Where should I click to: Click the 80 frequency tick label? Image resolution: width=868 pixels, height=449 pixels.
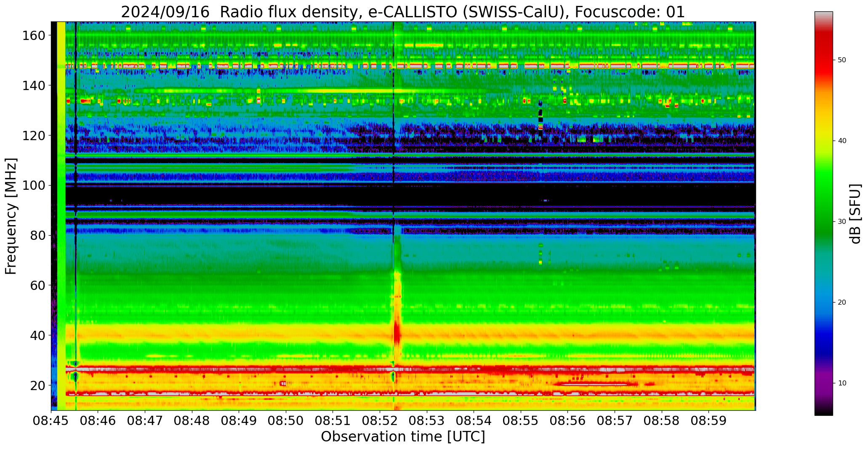[38, 235]
